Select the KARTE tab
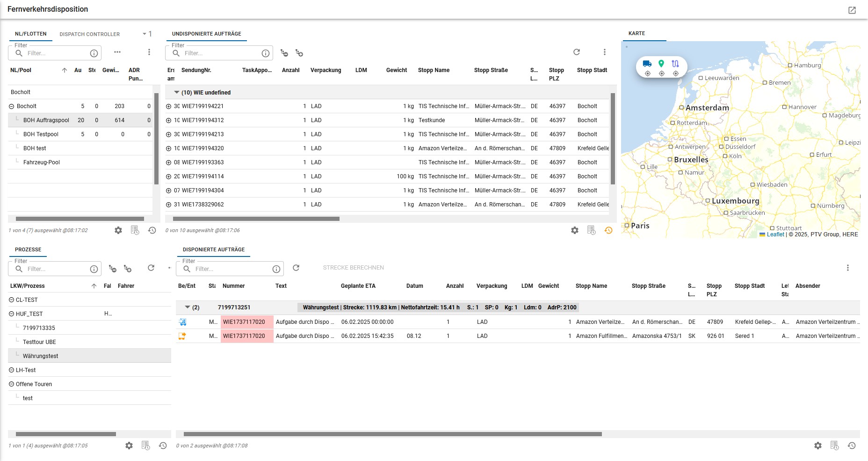 [637, 33]
